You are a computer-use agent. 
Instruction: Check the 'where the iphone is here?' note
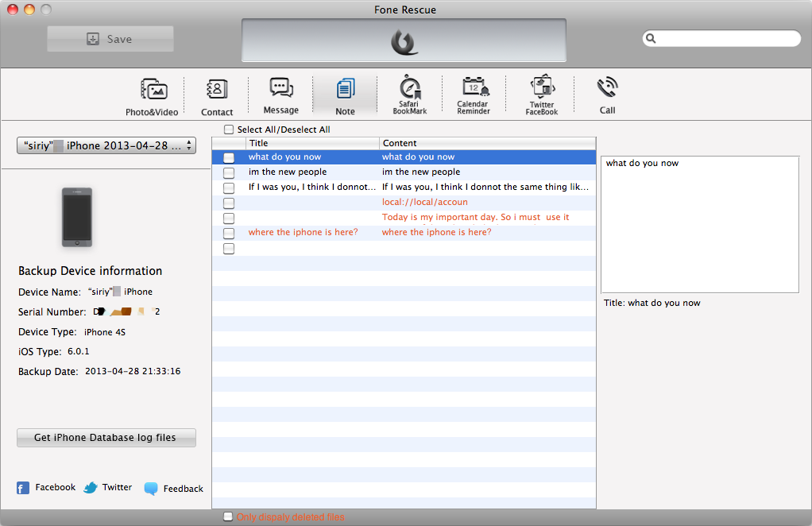coord(229,233)
